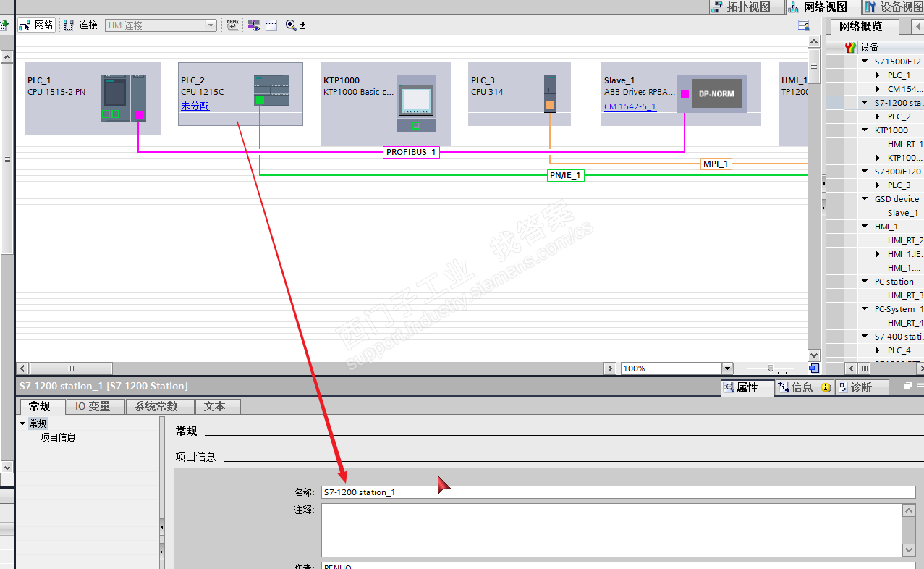Select HMI_RT_4 in the network overview

pos(905,323)
